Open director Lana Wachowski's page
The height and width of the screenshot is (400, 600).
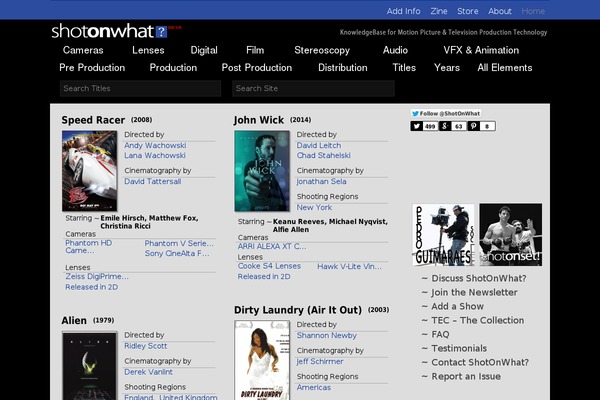(155, 155)
